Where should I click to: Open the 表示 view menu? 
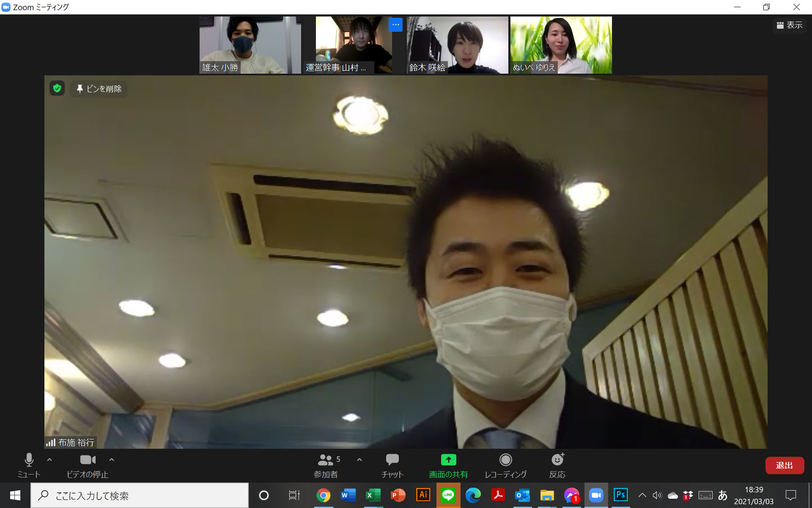790,25
